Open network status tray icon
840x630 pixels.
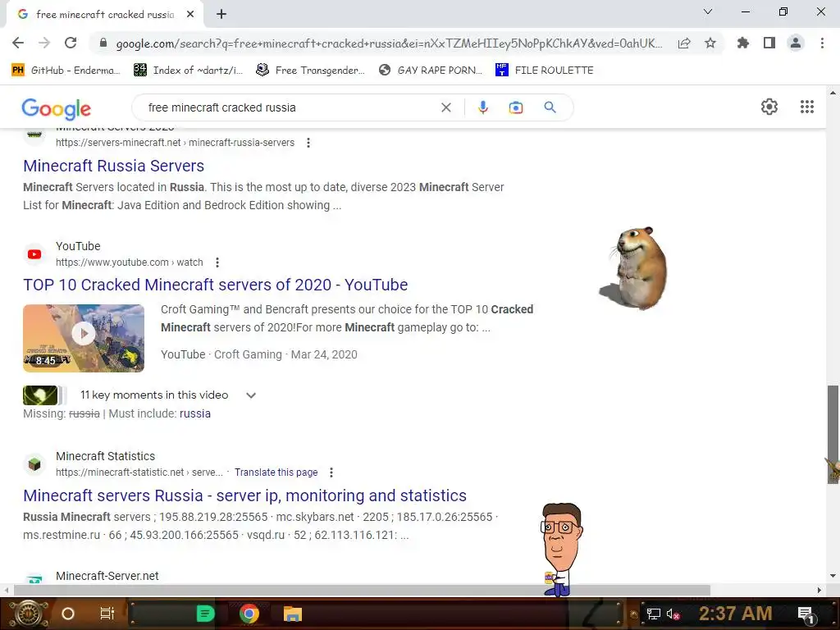coord(653,614)
